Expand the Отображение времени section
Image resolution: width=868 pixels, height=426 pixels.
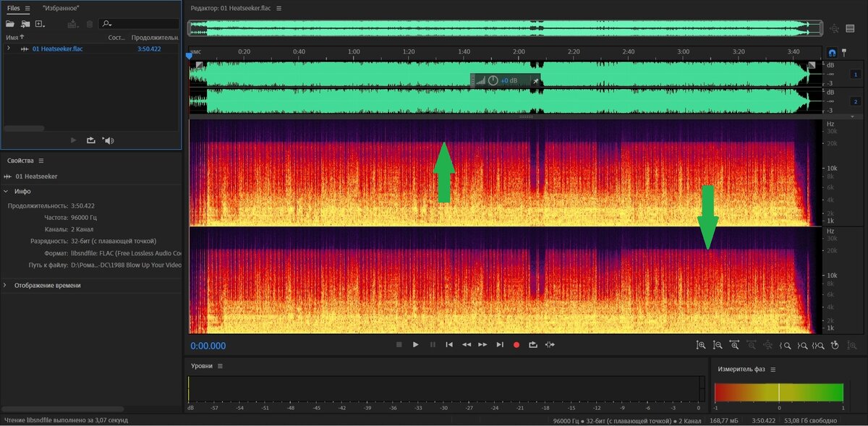tap(6, 286)
